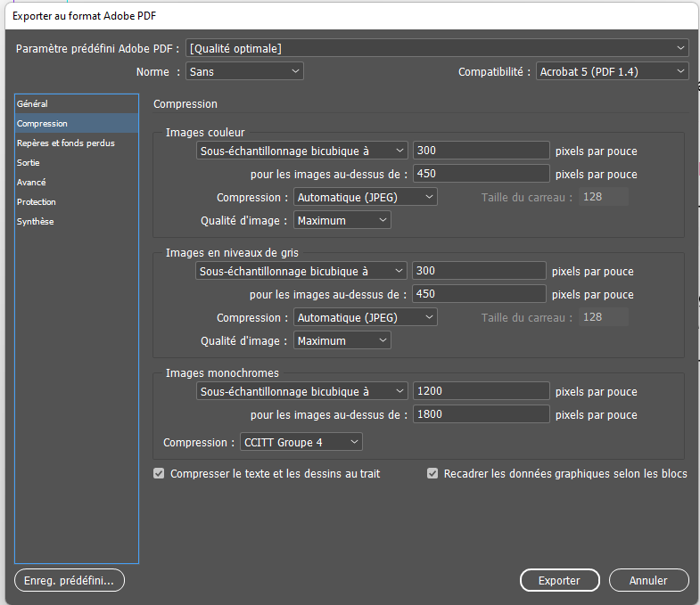The image size is (700, 605).
Task: Select the Général category
Action: click(33, 104)
